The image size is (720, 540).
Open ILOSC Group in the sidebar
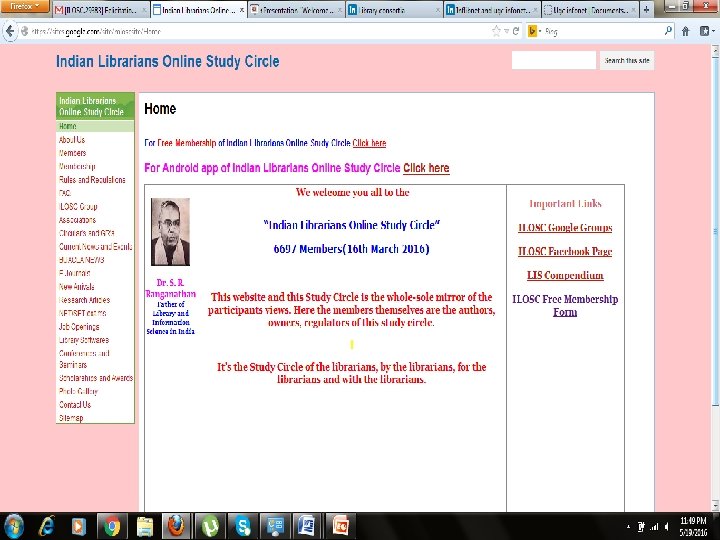(78, 207)
